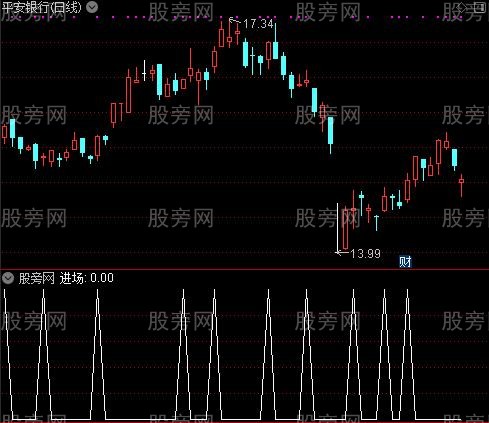
Task: Expand the 股旁网 indicator panel menu arrow
Action: pos(8,278)
